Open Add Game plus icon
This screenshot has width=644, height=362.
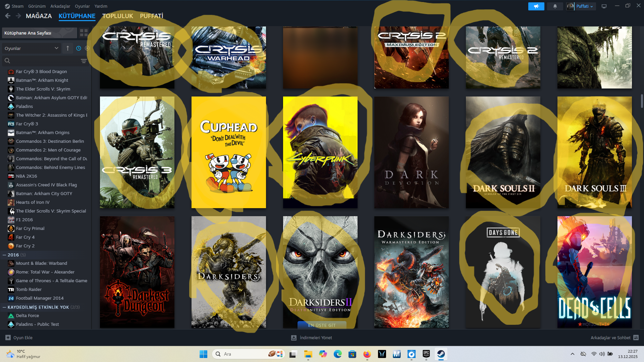click(8, 338)
